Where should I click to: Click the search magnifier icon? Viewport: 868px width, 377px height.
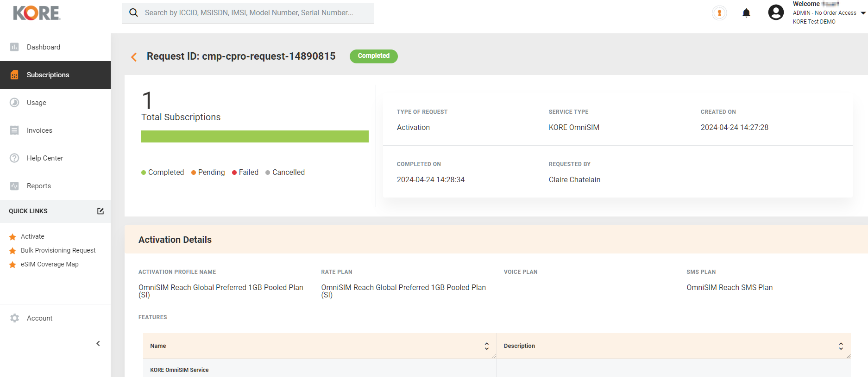(x=133, y=13)
